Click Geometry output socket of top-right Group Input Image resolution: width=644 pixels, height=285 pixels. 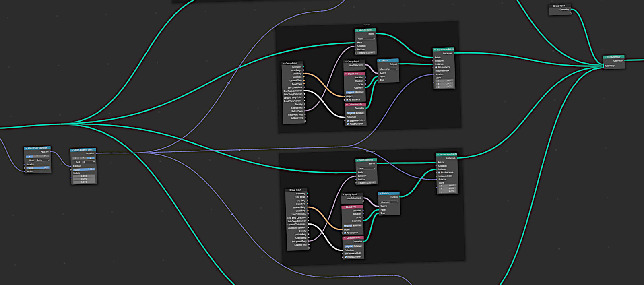pos(571,10)
